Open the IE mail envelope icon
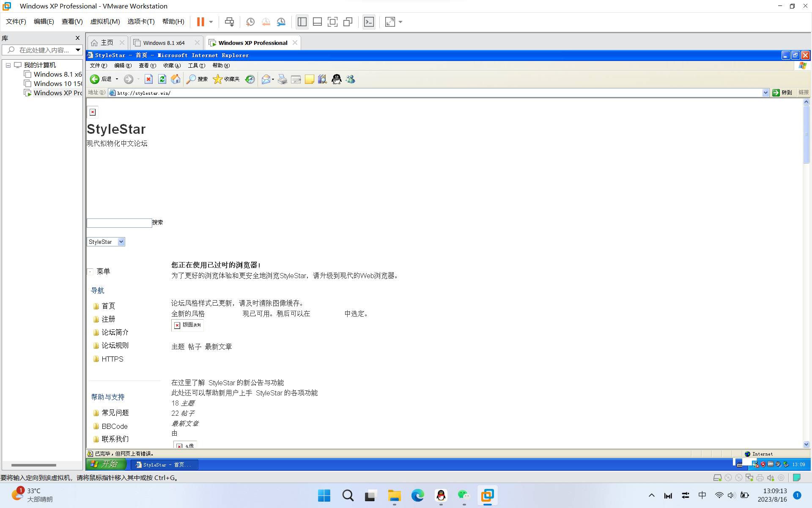 (x=266, y=79)
